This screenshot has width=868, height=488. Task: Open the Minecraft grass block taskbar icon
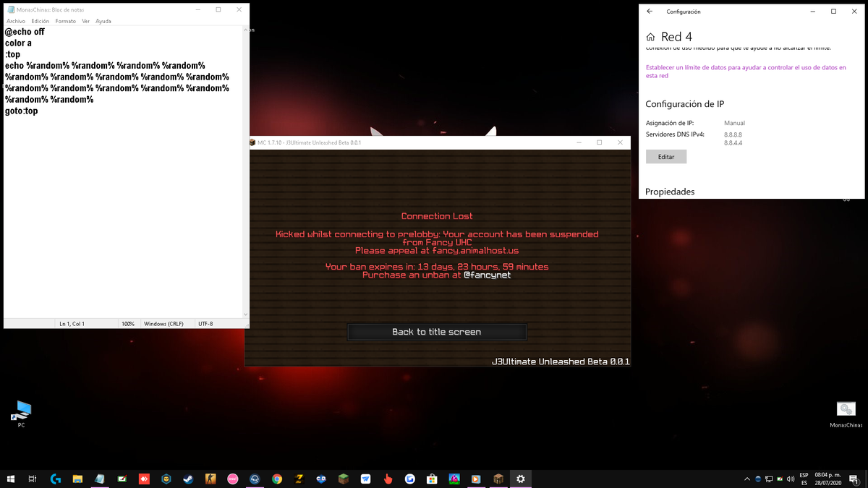344,479
